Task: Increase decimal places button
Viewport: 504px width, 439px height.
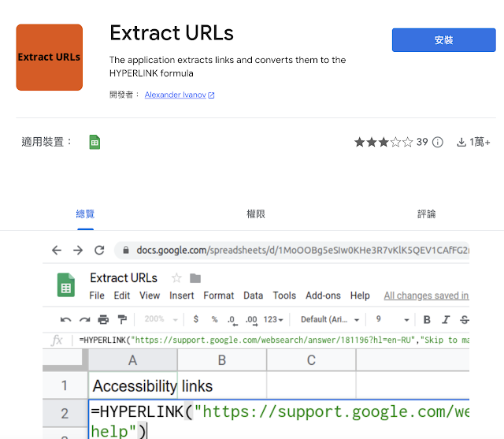Action: 251,320
